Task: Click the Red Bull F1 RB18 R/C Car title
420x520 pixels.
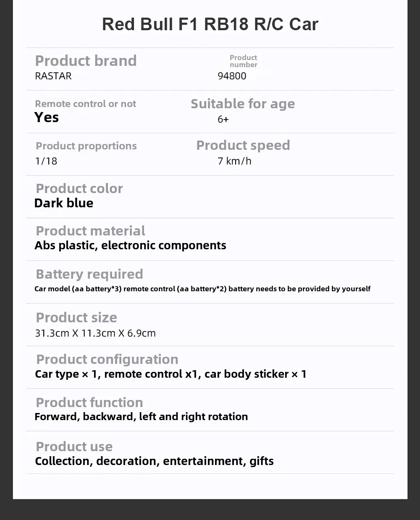Action: pos(210,24)
